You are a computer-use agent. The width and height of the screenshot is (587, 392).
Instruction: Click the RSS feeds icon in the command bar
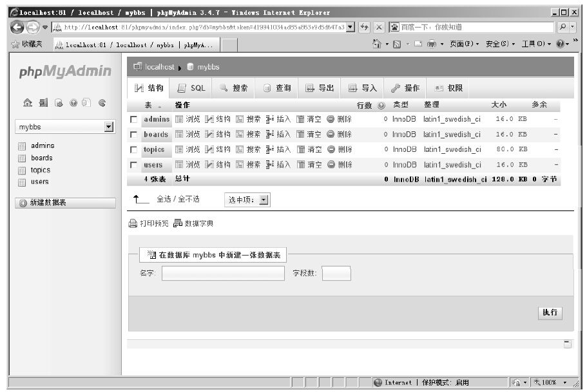click(397, 44)
